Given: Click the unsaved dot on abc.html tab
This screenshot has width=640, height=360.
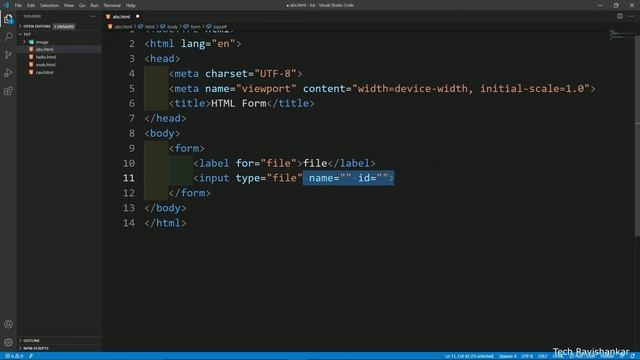Looking at the screenshot, I should [138, 16].
